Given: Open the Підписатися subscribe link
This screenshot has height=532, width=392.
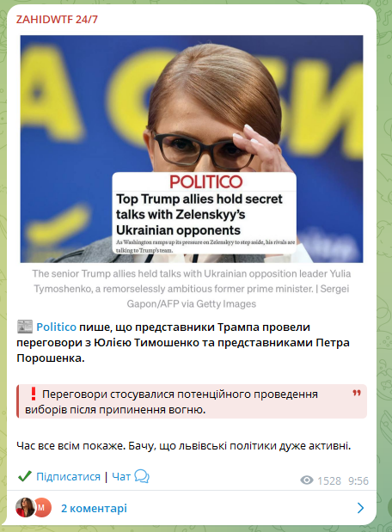Looking at the screenshot, I should (x=68, y=477).
